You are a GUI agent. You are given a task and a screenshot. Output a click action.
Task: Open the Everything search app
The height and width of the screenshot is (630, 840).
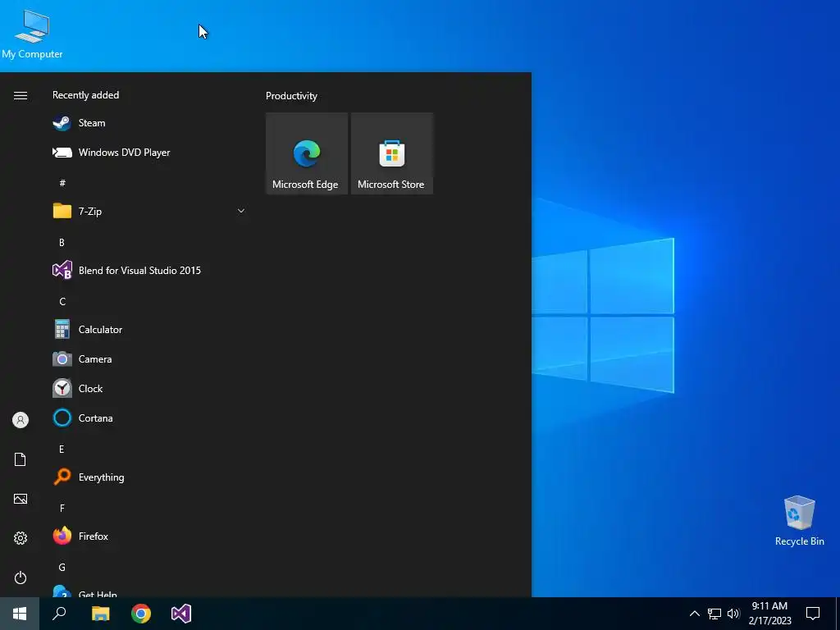[148, 477]
